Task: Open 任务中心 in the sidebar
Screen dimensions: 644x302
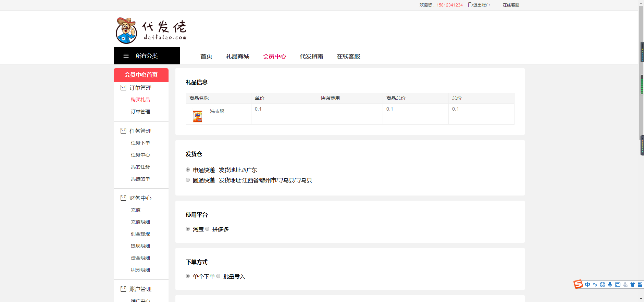Action: point(140,155)
